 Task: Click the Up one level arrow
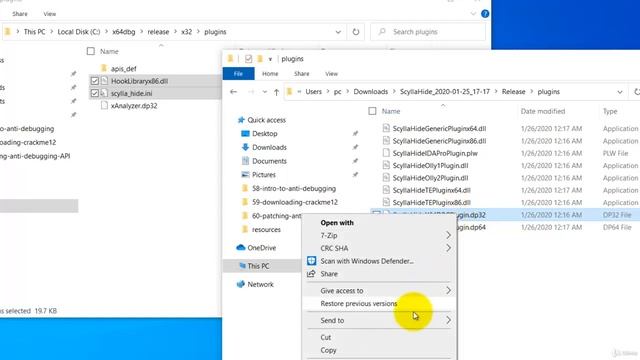pos(276,92)
